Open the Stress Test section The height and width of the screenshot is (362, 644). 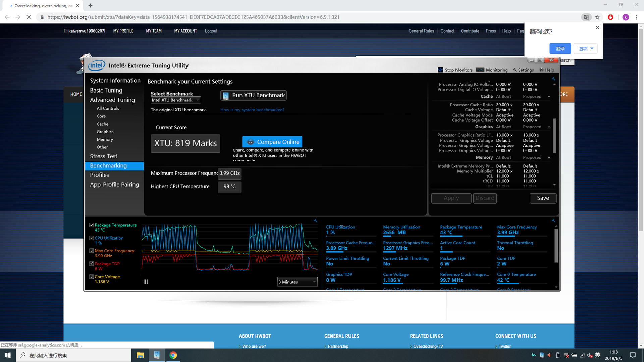[104, 156]
